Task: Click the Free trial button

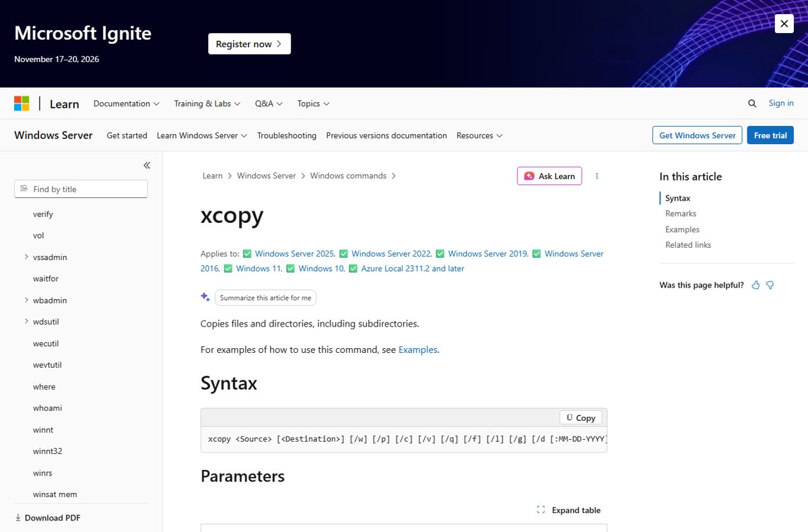Action: click(770, 135)
